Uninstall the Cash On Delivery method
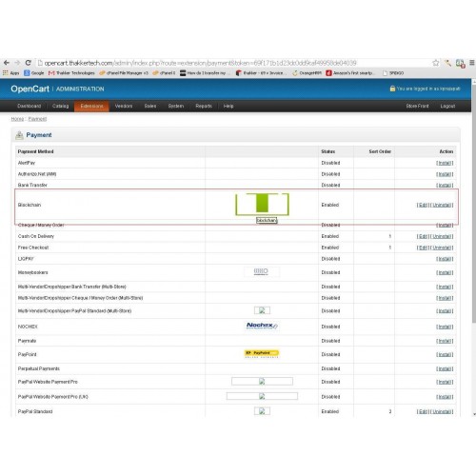 (x=442, y=236)
